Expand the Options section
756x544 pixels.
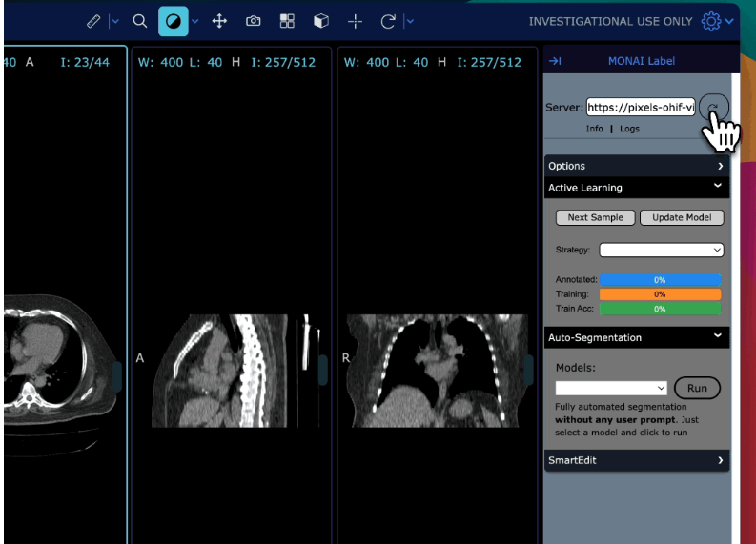[x=637, y=166]
